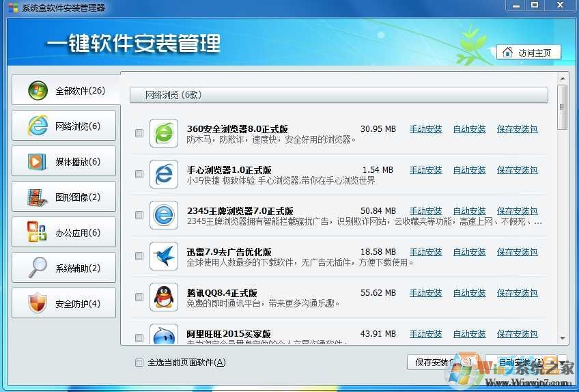Select 办公应用(6) category
This screenshot has height=392, width=579.
click(63, 232)
